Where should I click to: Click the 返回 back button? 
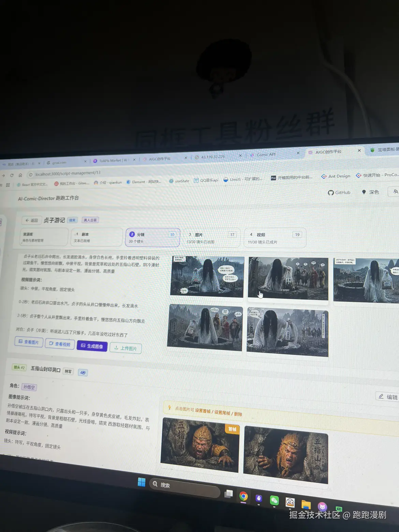[x=32, y=220]
